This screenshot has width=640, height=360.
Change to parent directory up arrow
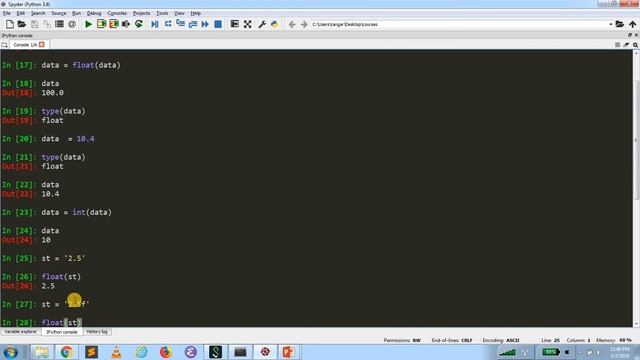pyautogui.click(x=632, y=24)
